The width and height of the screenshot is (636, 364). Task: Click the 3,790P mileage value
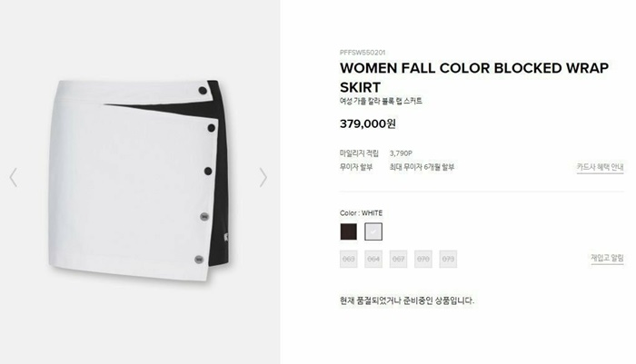(401, 153)
